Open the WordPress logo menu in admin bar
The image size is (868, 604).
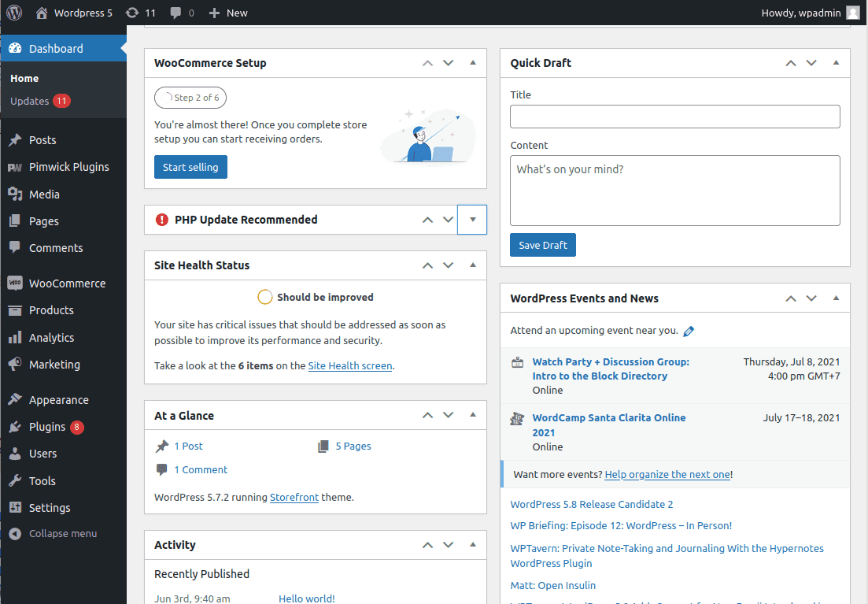click(x=13, y=12)
